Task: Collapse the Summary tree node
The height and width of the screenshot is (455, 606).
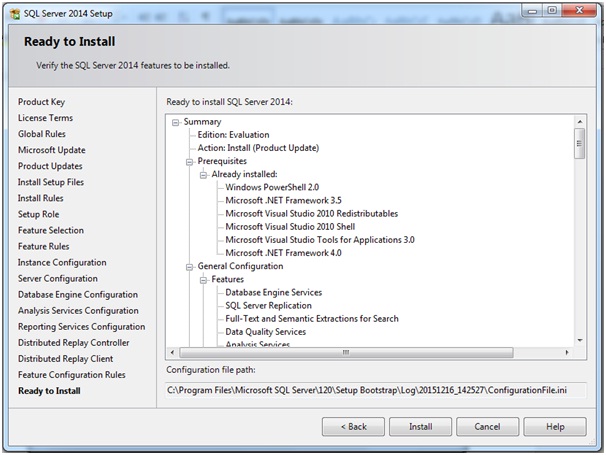Action: click(x=175, y=123)
